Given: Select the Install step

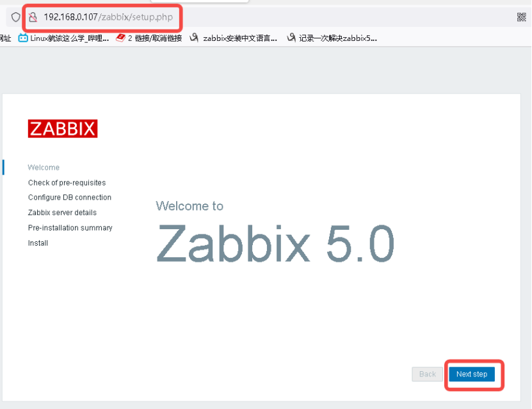Looking at the screenshot, I should tap(38, 243).
